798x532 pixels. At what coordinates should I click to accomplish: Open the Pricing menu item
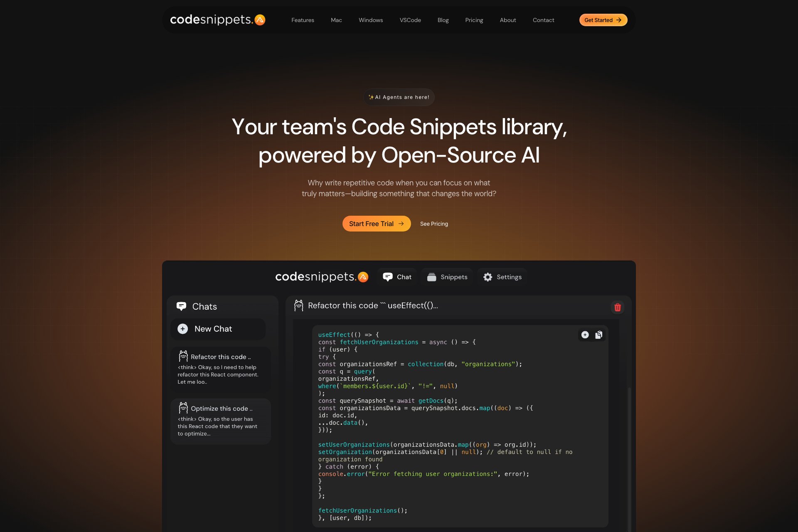474,20
